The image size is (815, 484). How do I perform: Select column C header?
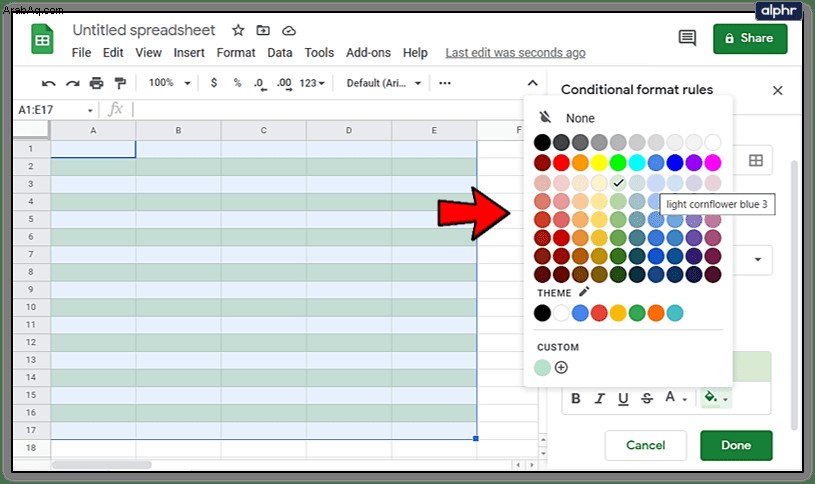coord(264,130)
